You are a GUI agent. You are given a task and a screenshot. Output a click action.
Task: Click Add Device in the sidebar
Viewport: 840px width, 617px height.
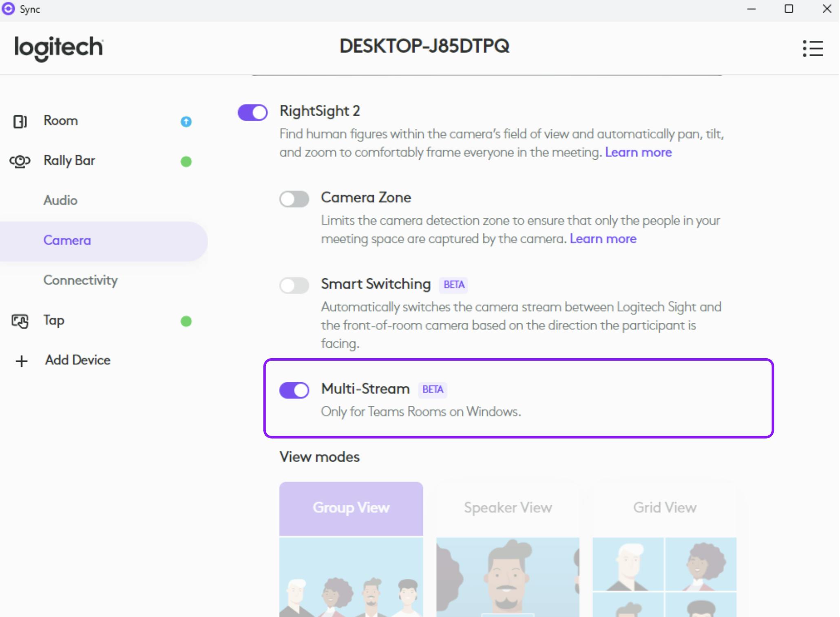click(x=77, y=360)
